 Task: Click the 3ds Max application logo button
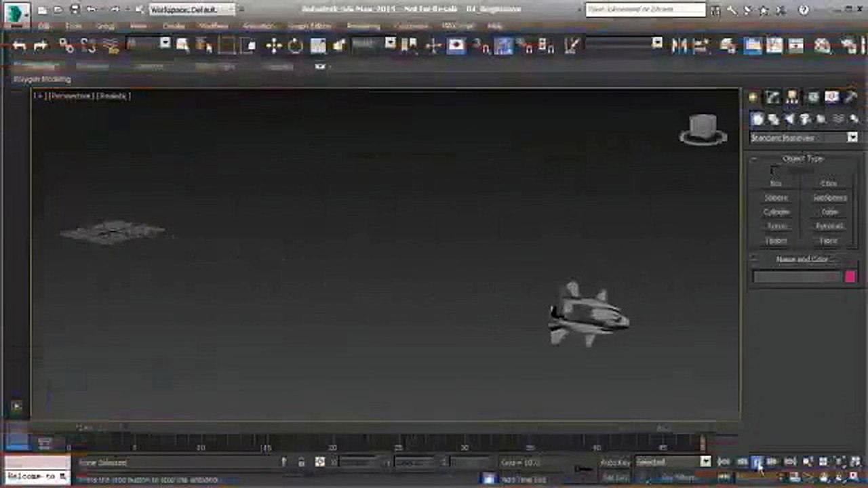pyautogui.click(x=16, y=12)
